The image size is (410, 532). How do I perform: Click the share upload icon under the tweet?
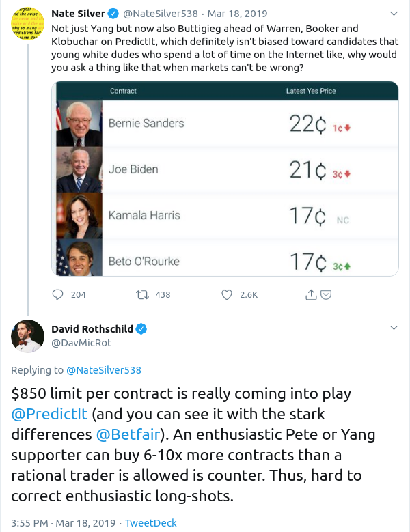coord(311,294)
